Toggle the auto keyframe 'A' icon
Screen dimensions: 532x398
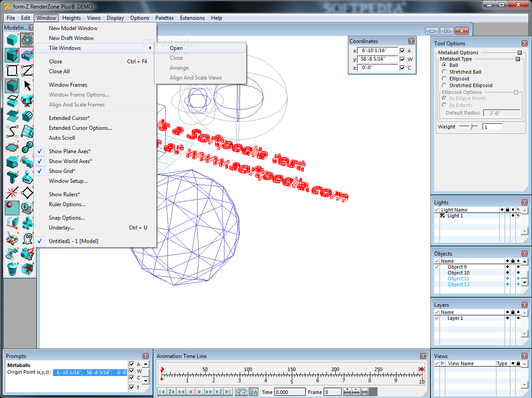click(x=254, y=392)
